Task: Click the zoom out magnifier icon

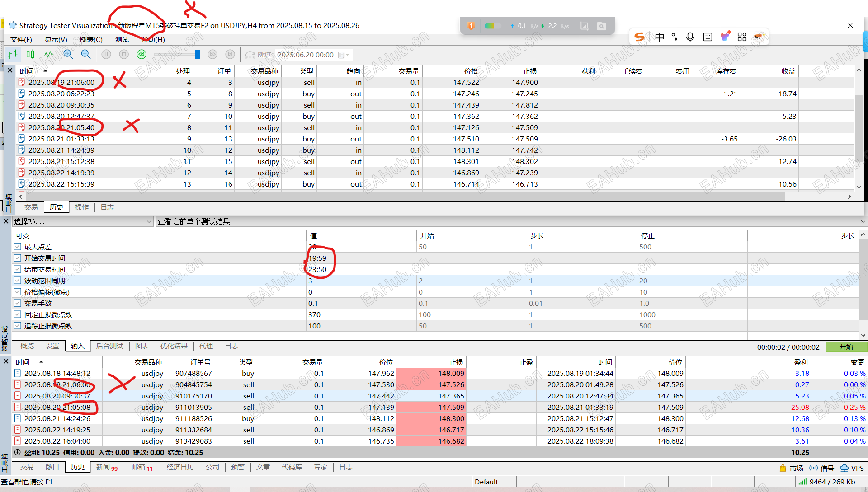Action: point(86,55)
